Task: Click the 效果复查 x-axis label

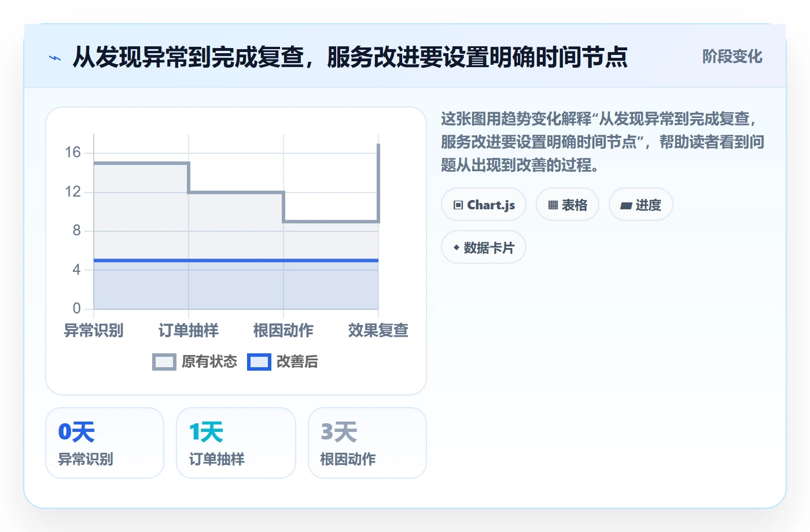Action: (x=378, y=331)
